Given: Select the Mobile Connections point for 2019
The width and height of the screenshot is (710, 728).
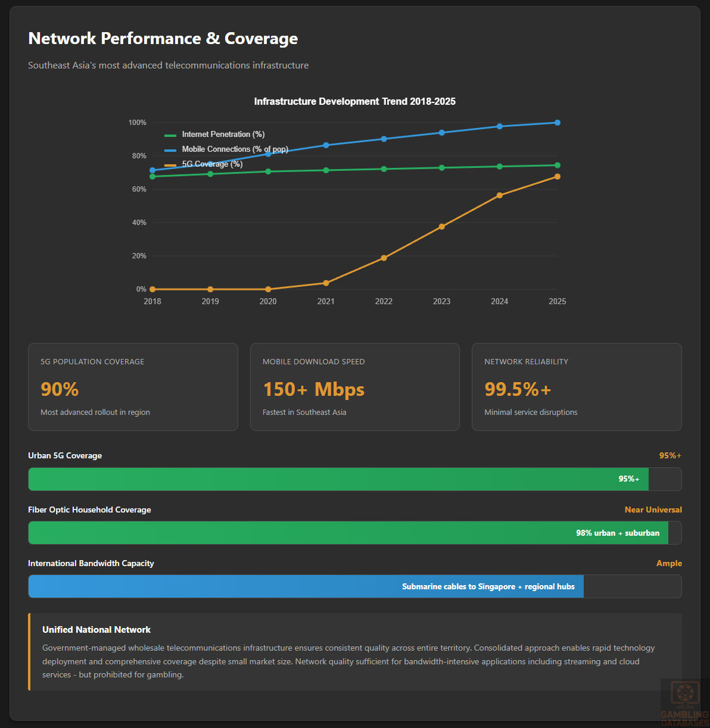Looking at the screenshot, I should click(210, 164).
